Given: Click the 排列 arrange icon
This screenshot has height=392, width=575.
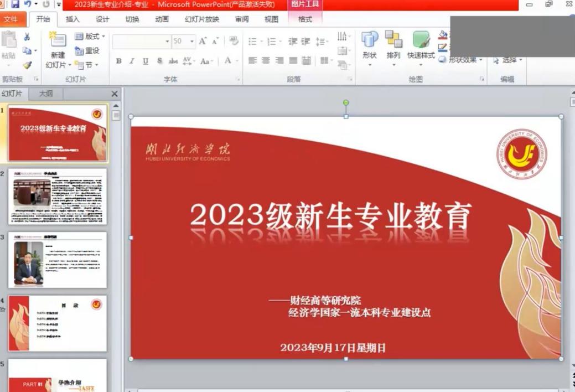Looking at the screenshot, I should point(393,39).
